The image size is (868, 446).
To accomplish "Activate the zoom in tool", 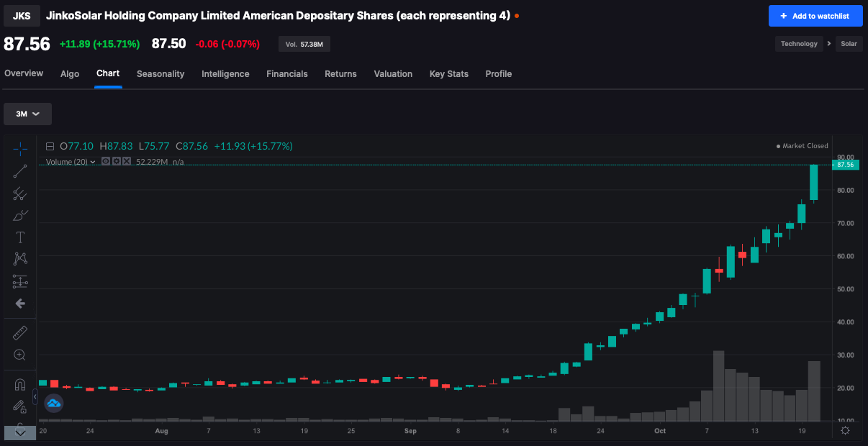I will tap(20, 355).
